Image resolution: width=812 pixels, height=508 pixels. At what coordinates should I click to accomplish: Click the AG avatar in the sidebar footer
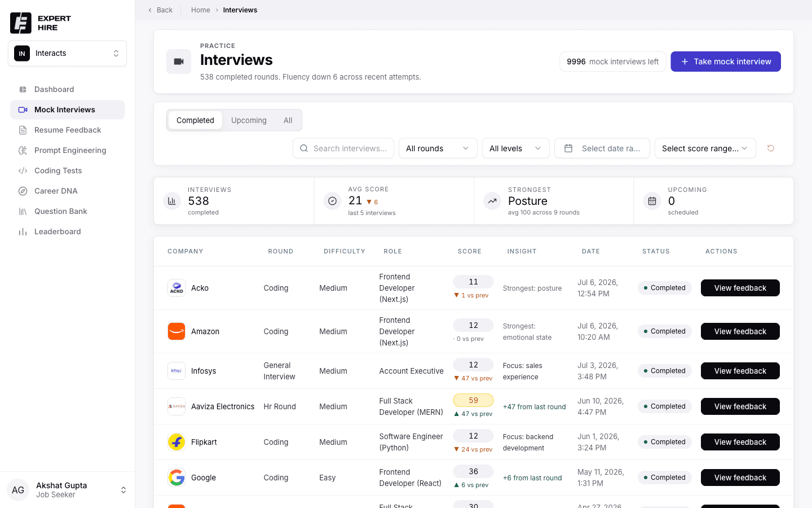pos(18,490)
